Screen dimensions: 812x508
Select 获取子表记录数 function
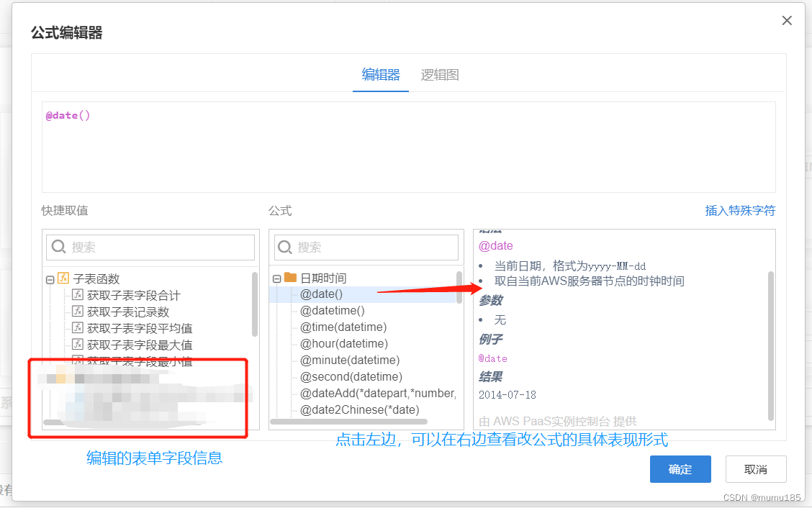pos(128,312)
